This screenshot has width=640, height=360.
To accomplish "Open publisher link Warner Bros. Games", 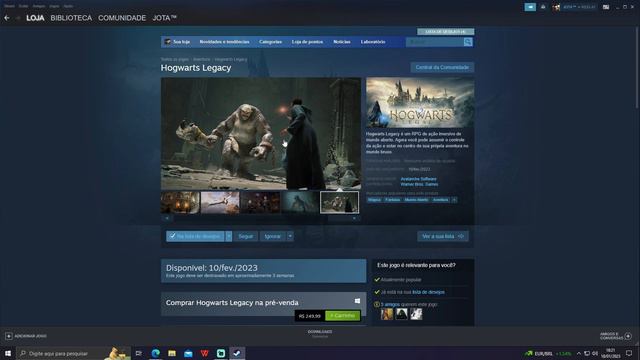I will 419,184.
